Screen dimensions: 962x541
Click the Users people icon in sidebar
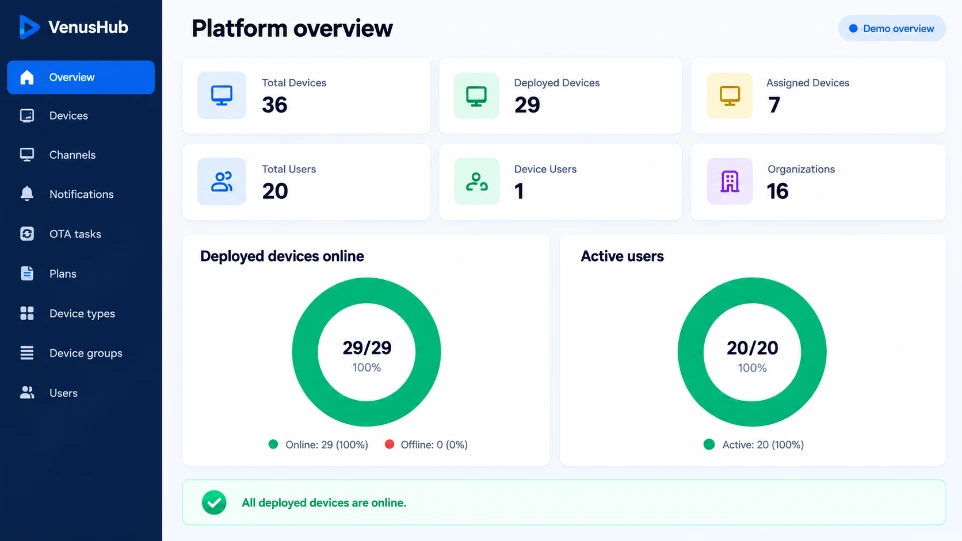click(27, 393)
